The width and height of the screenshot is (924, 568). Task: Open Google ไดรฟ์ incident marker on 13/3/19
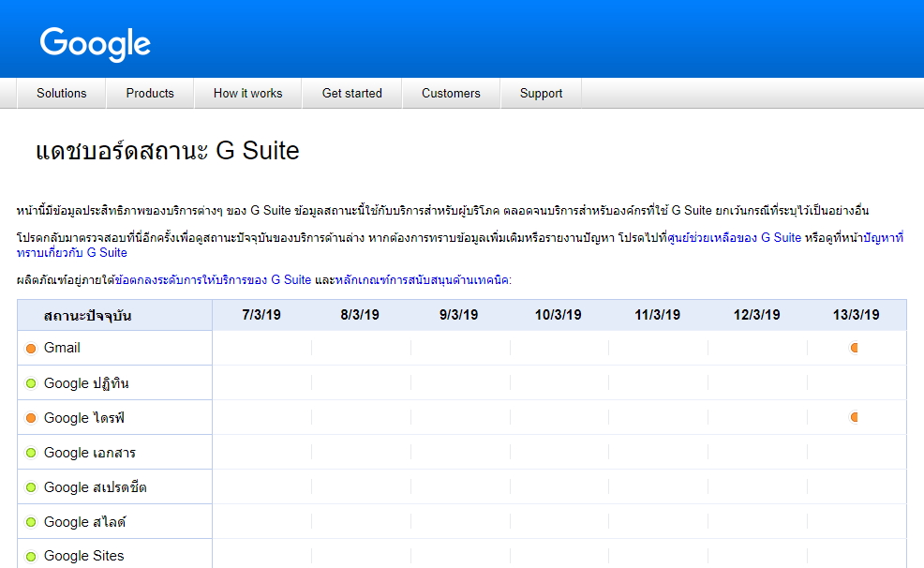[x=854, y=417]
